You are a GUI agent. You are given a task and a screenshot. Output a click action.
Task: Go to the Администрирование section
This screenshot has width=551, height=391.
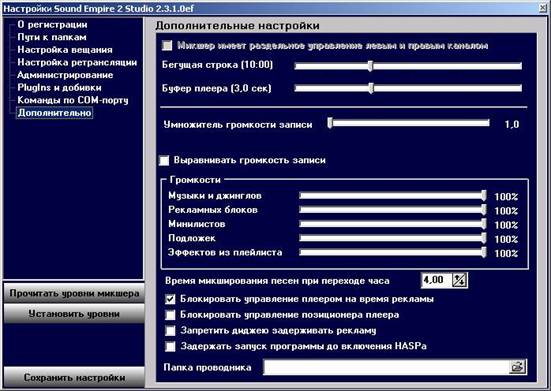pyautogui.click(x=65, y=75)
